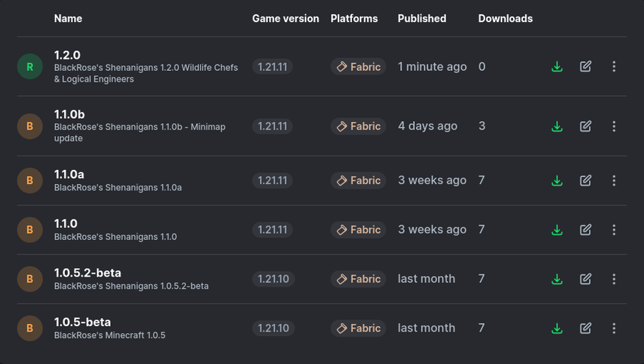Edit the 1.1.0b version

coord(585,126)
